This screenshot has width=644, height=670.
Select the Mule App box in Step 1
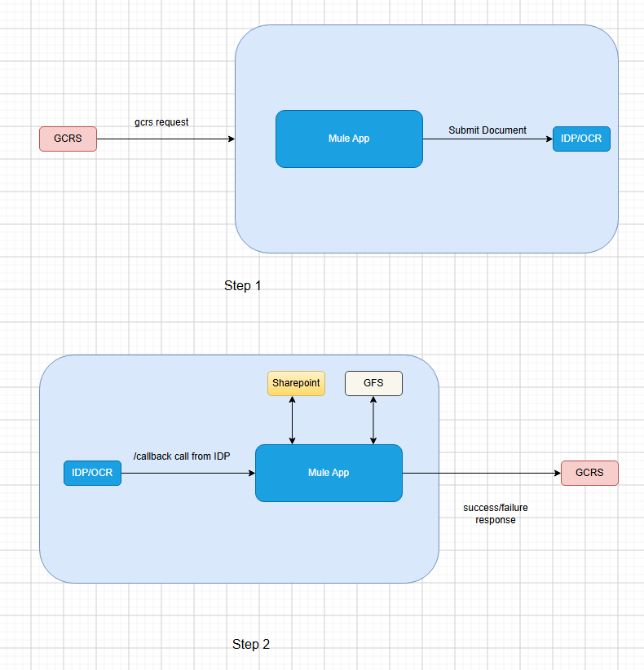click(x=349, y=139)
